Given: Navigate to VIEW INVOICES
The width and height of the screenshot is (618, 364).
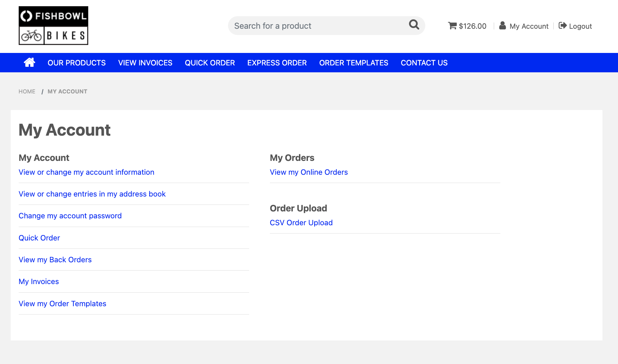Looking at the screenshot, I should pyautogui.click(x=145, y=63).
